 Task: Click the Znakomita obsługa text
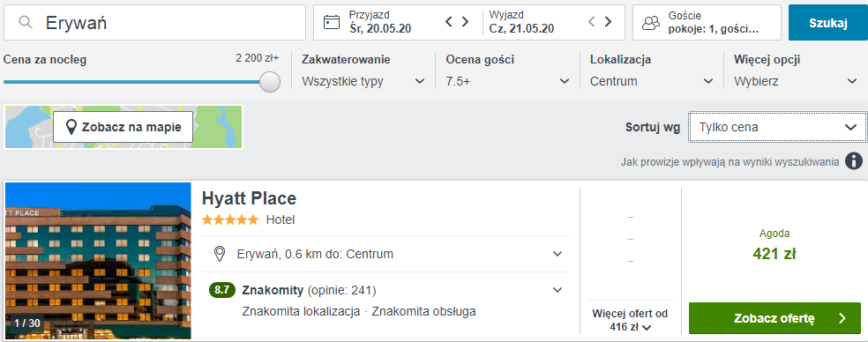coord(423,311)
